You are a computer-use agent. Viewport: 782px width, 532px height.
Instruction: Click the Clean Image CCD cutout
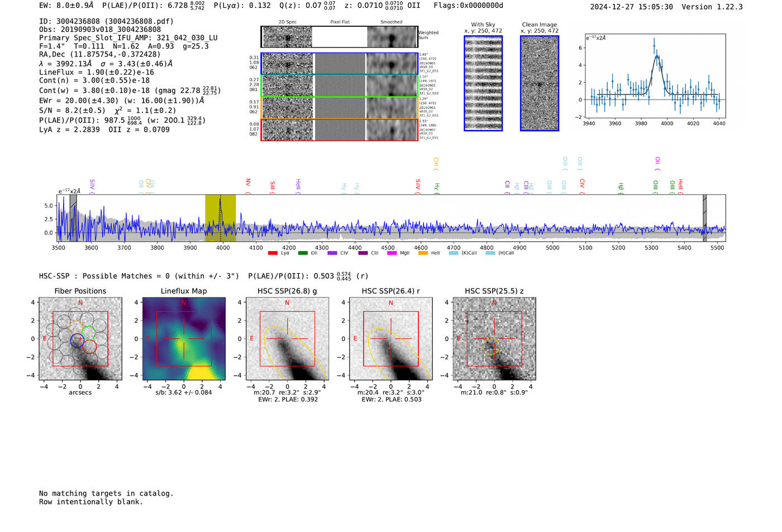pyautogui.click(x=540, y=83)
